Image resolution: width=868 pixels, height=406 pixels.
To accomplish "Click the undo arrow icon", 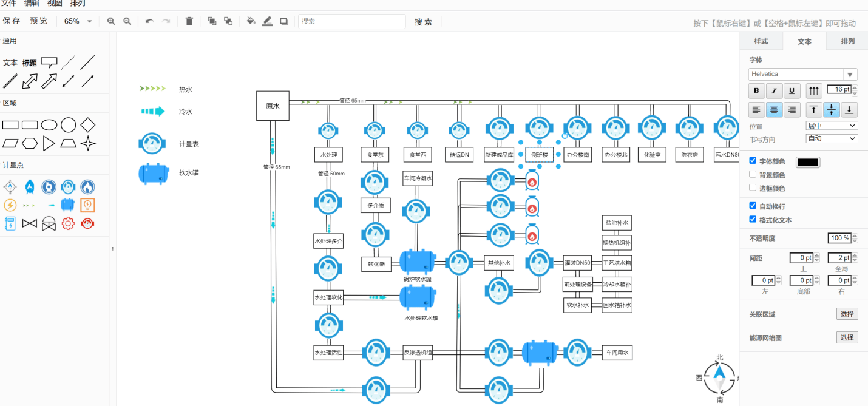I will [149, 21].
